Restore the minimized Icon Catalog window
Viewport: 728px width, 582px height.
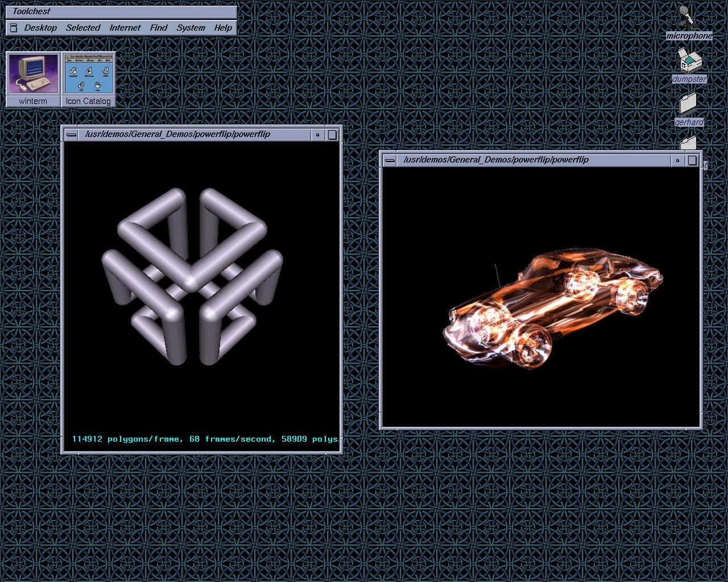pos(88,74)
